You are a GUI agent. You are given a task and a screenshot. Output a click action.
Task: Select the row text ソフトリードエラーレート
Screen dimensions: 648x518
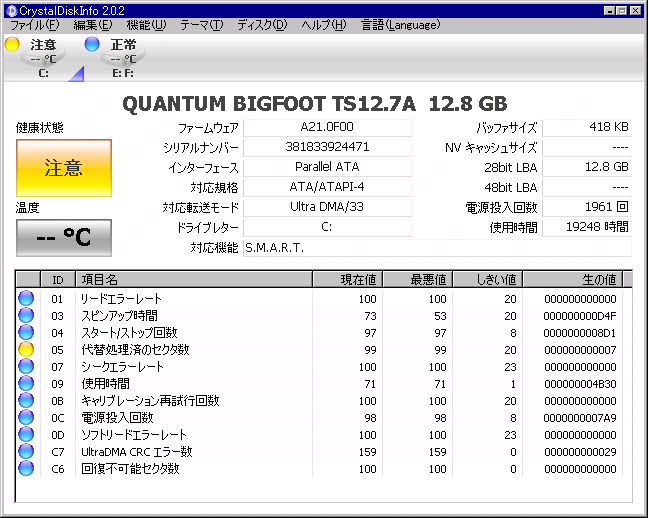click(x=134, y=434)
